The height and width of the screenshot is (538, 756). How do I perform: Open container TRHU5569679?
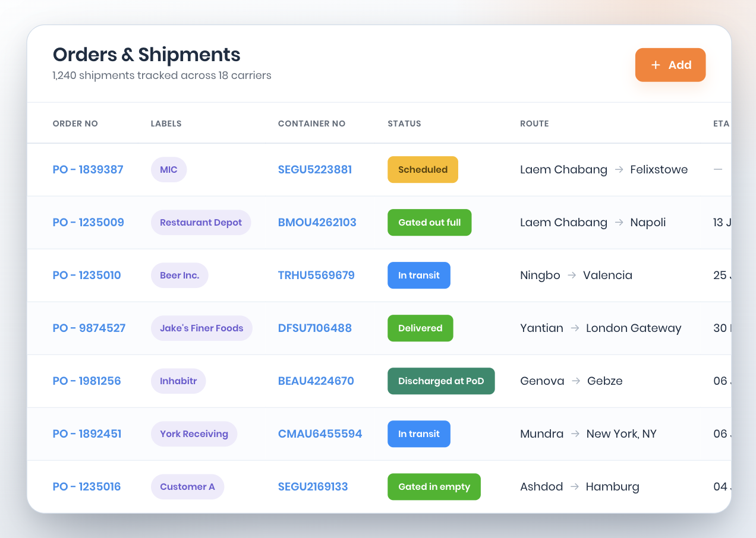pos(316,276)
